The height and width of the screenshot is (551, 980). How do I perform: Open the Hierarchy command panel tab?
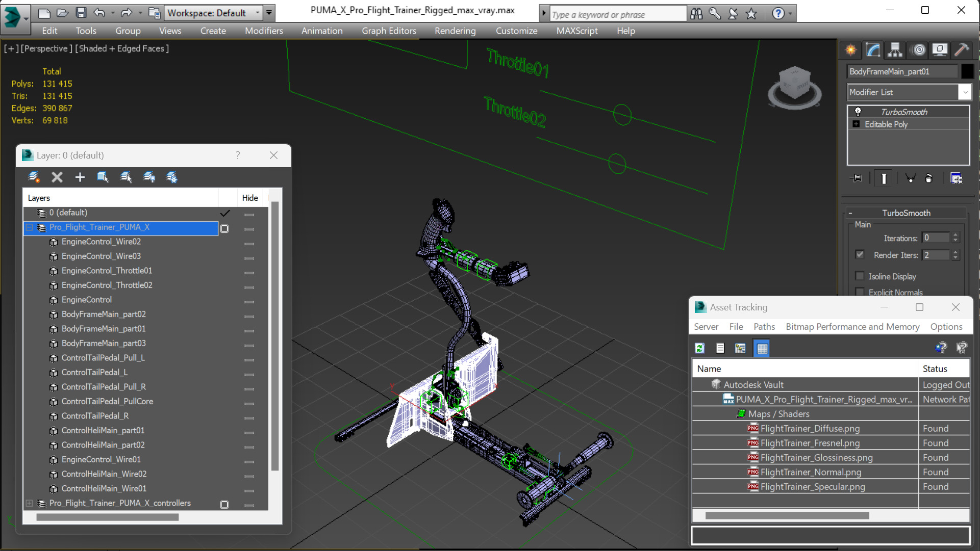point(895,50)
